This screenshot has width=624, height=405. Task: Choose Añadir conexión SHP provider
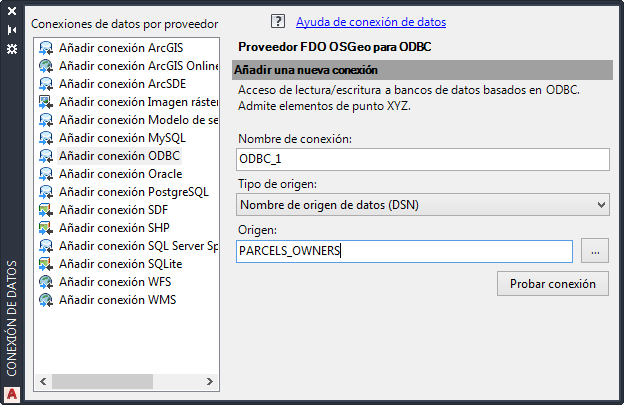point(113,228)
